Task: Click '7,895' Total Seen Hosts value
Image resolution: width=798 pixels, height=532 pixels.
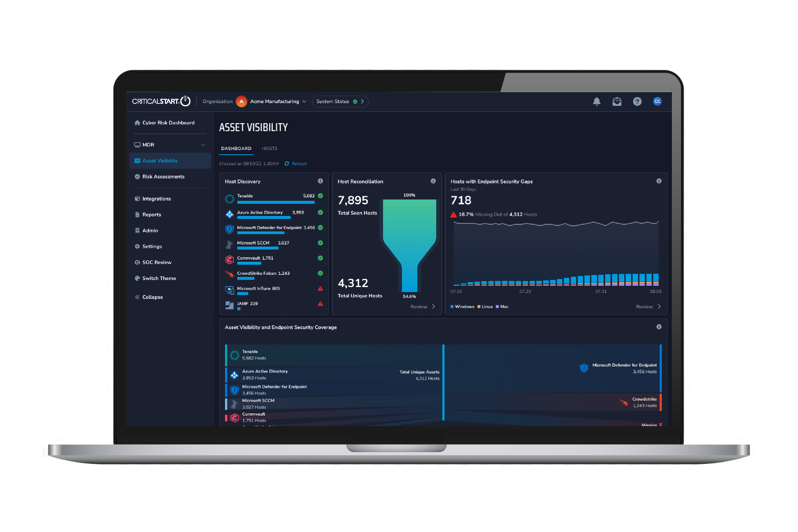Action: [353, 200]
